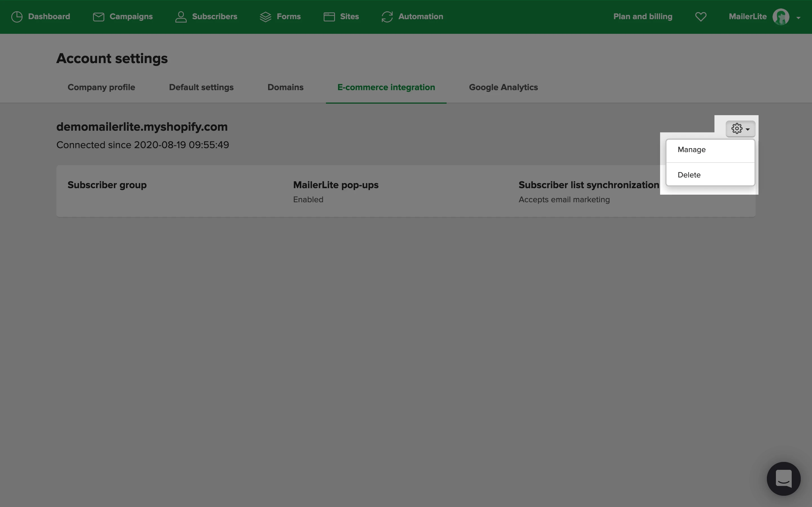Image resolution: width=812 pixels, height=507 pixels.
Task: Select Manage from the dropdown menu
Action: pos(692,150)
